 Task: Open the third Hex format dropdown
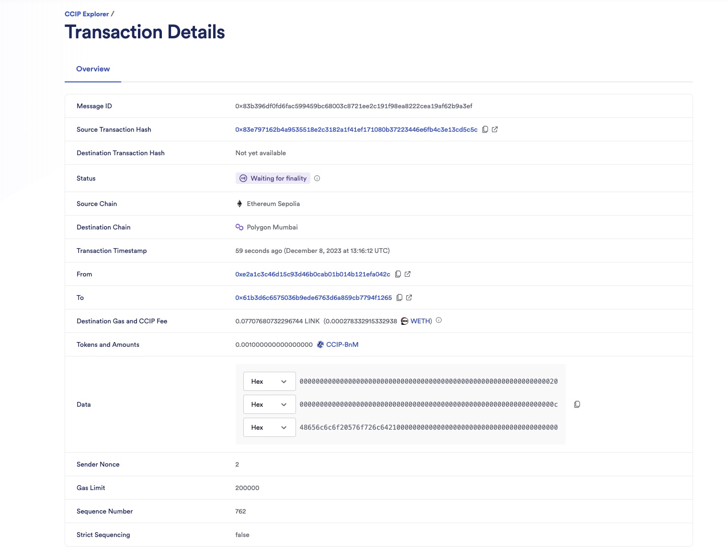click(270, 427)
